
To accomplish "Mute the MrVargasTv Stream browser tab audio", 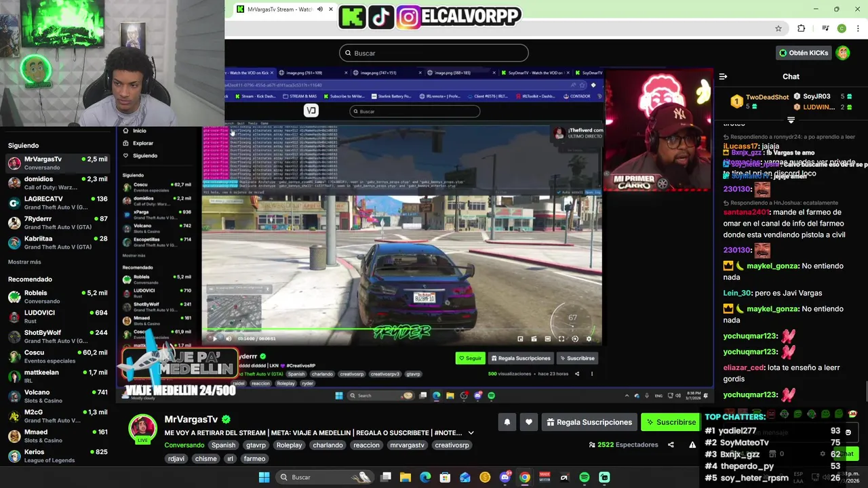I will [320, 9].
